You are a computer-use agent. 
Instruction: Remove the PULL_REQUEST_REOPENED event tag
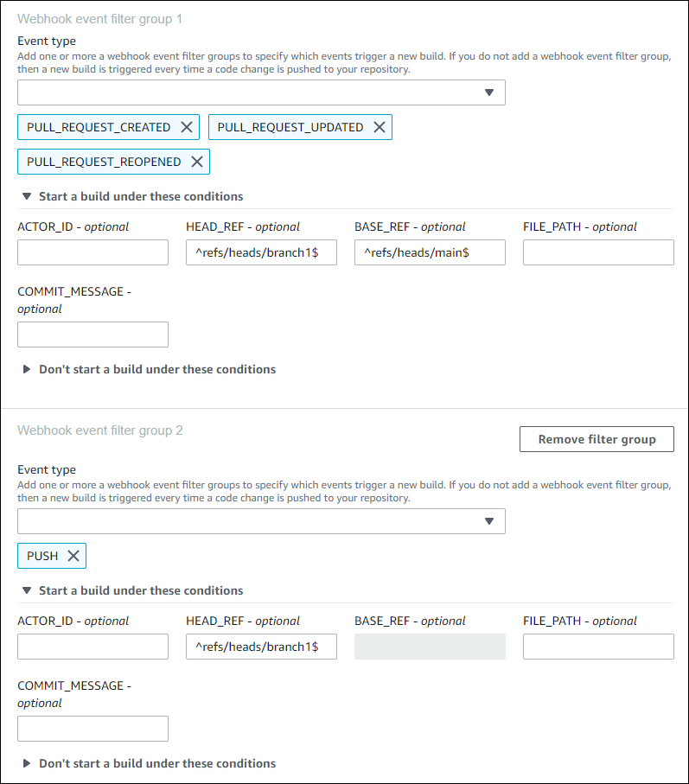click(x=197, y=162)
